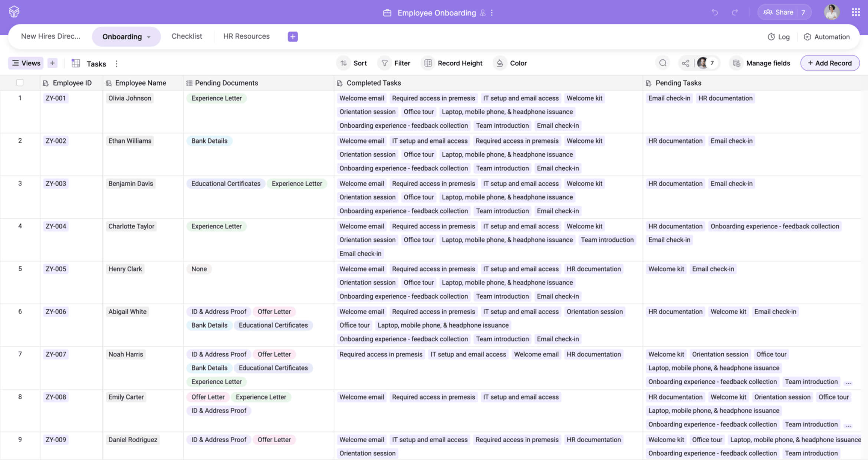The height and width of the screenshot is (460, 868).
Task: Click the Add Record button
Action: pyautogui.click(x=830, y=63)
